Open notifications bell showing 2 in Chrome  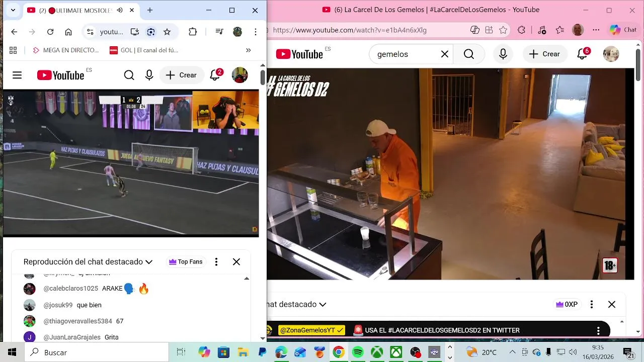tap(215, 75)
